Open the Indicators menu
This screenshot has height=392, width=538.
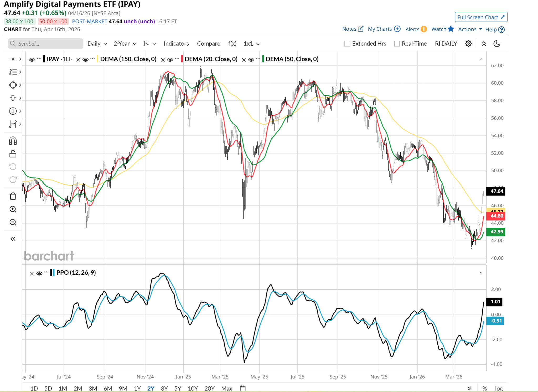176,44
